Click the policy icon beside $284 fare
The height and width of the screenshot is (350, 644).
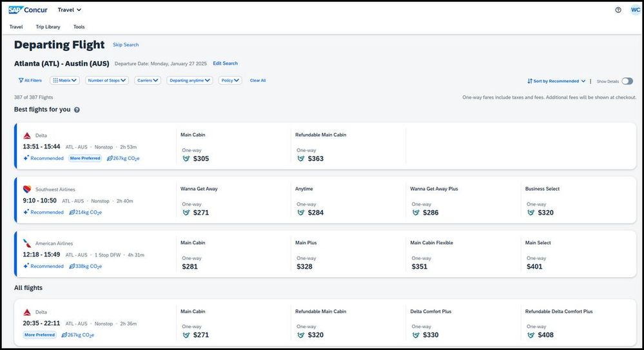(x=300, y=212)
